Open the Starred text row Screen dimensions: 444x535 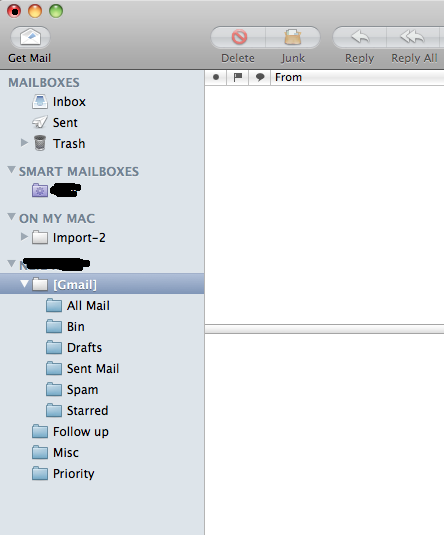point(88,411)
